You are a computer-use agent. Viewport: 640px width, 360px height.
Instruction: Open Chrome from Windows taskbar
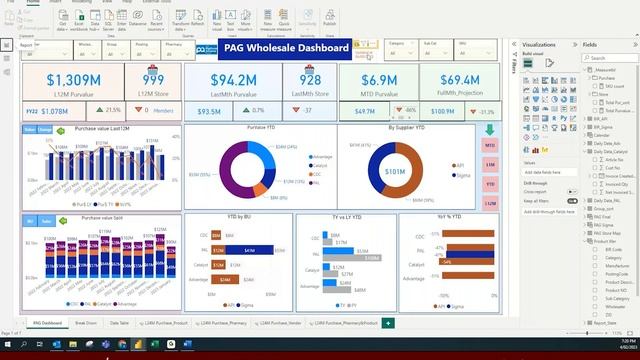point(122,344)
